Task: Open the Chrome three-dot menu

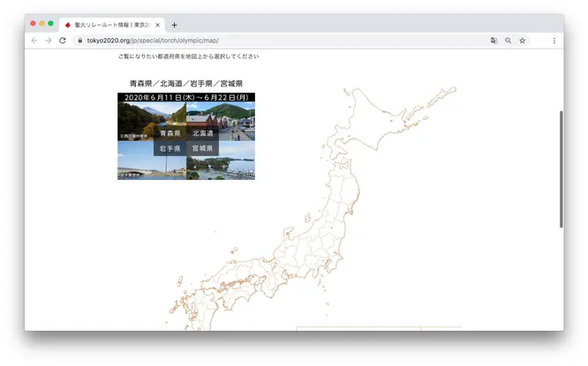Action: pos(554,41)
